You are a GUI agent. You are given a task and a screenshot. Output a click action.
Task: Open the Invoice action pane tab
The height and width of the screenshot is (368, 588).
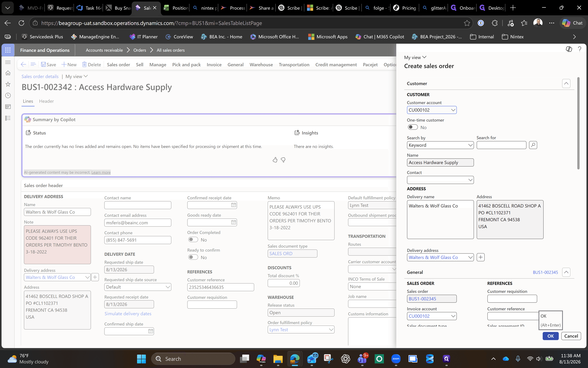click(214, 65)
